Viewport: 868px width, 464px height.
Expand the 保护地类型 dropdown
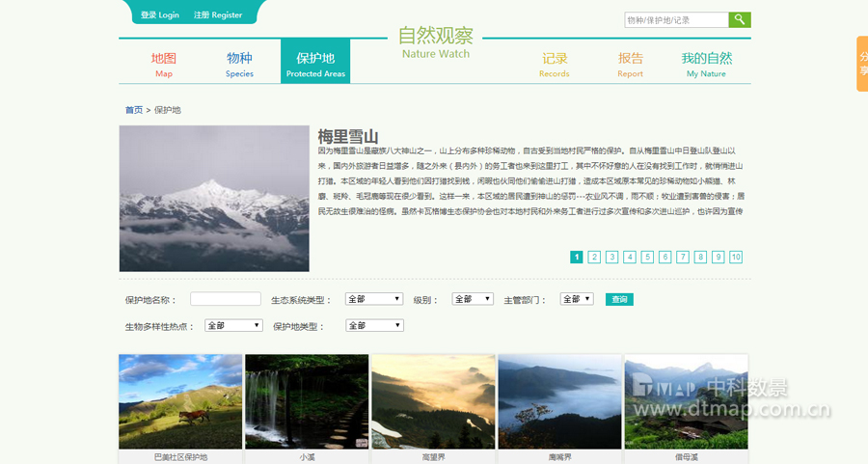373,326
